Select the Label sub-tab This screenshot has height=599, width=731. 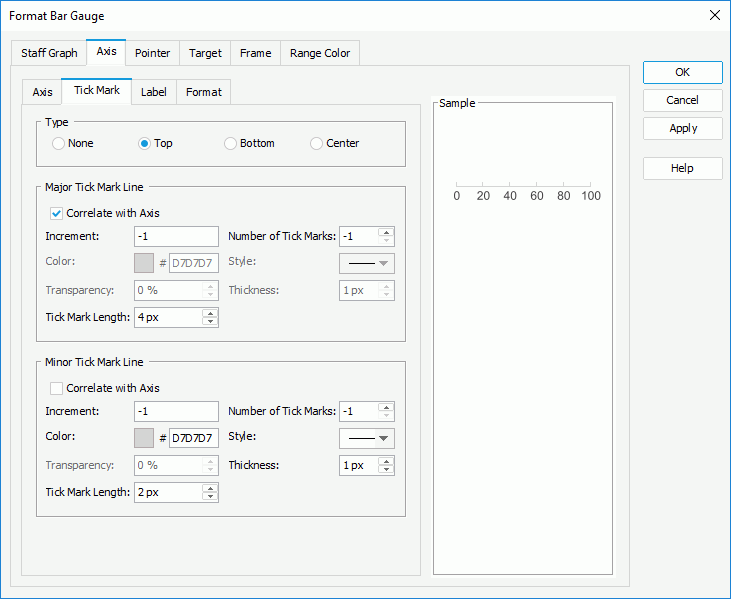click(154, 92)
